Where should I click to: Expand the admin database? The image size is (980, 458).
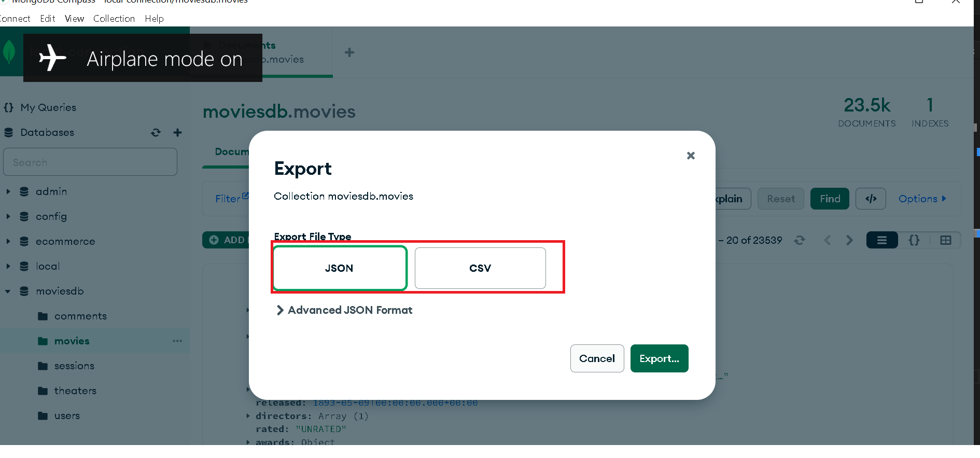[x=8, y=191]
